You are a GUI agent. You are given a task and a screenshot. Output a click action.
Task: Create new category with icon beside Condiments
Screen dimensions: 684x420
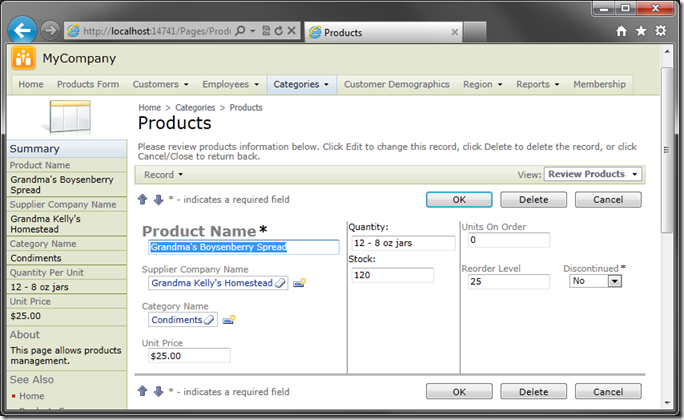[x=229, y=320]
